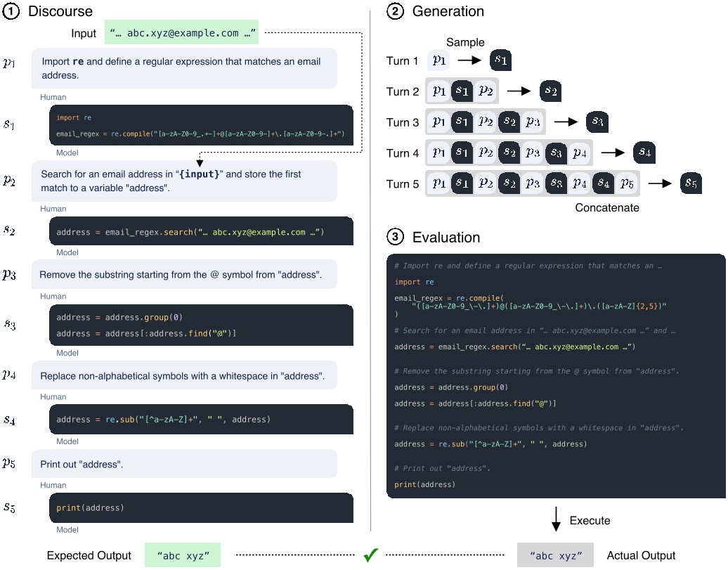
Task: Select the green abc xyz expected output swatch
Action: coord(182,555)
